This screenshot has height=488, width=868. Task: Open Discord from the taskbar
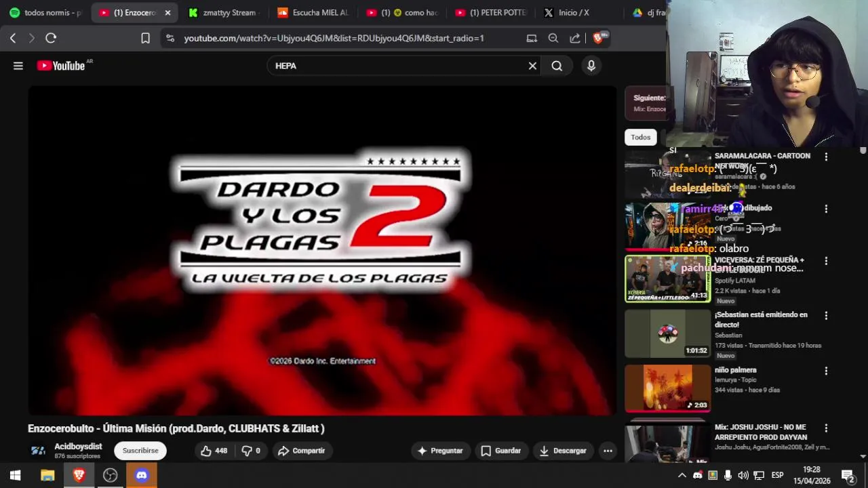(x=141, y=475)
